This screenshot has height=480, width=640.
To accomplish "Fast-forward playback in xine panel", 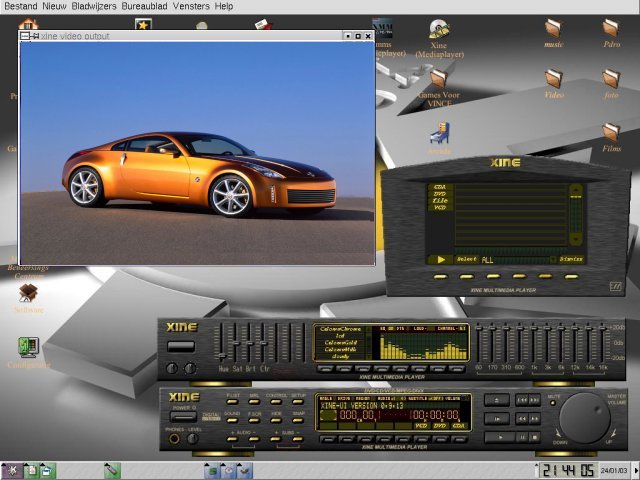I will click(x=534, y=419).
